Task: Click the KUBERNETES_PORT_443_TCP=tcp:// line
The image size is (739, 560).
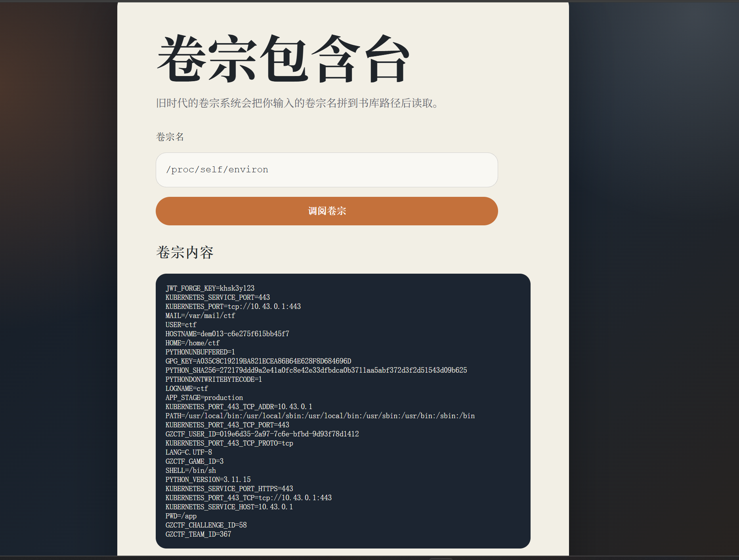Action: (248, 498)
